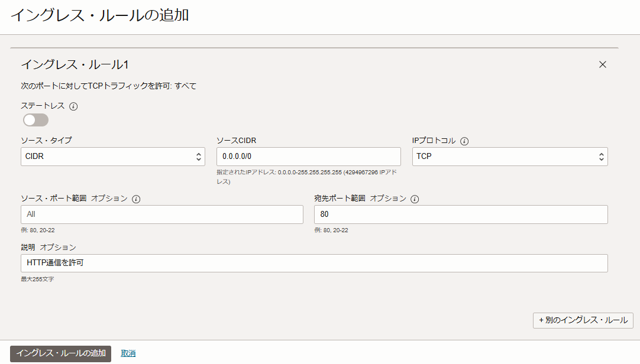This screenshot has height=364, width=640.
Task: Toggle the ステートレス switch
Action: click(35, 120)
